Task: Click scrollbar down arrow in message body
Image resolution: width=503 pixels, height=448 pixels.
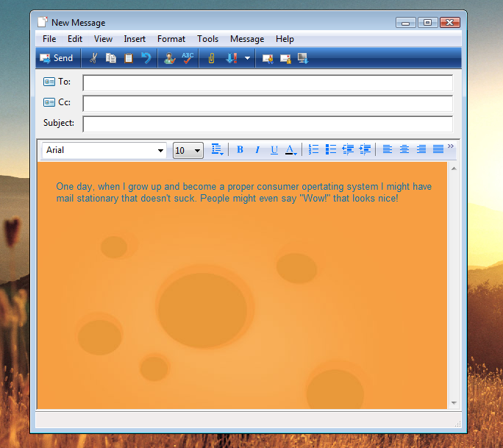Action: (454, 402)
